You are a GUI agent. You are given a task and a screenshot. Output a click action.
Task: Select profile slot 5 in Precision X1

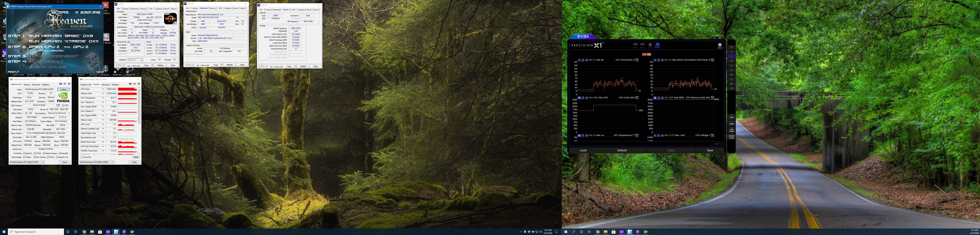coord(732,70)
